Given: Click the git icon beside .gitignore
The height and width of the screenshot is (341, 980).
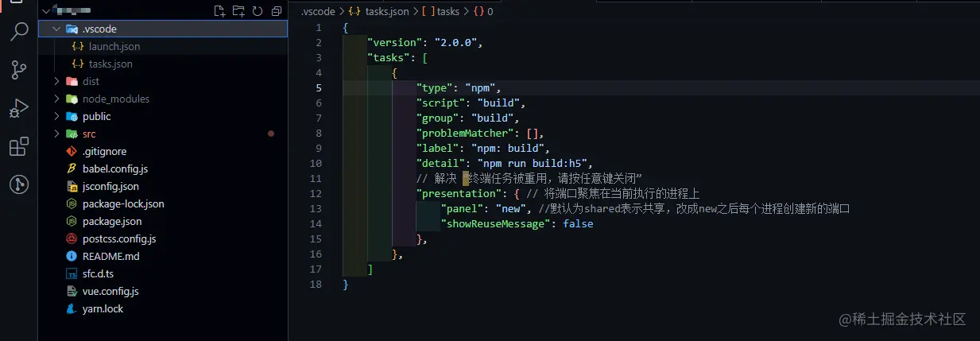Looking at the screenshot, I should (72, 151).
